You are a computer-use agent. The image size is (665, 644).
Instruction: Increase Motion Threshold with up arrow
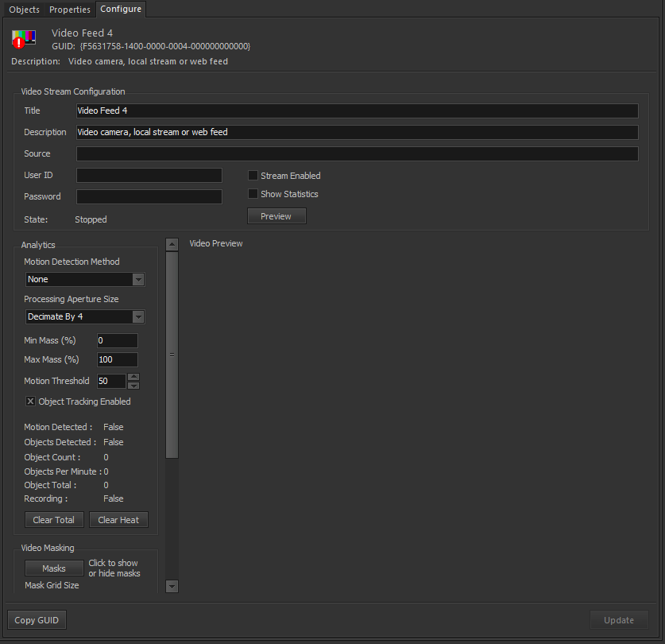[x=133, y=377]
